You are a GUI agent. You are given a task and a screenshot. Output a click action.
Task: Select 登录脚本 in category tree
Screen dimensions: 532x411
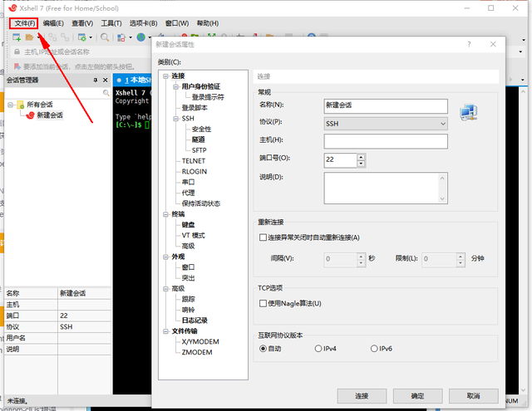click(x=195, y=108)
